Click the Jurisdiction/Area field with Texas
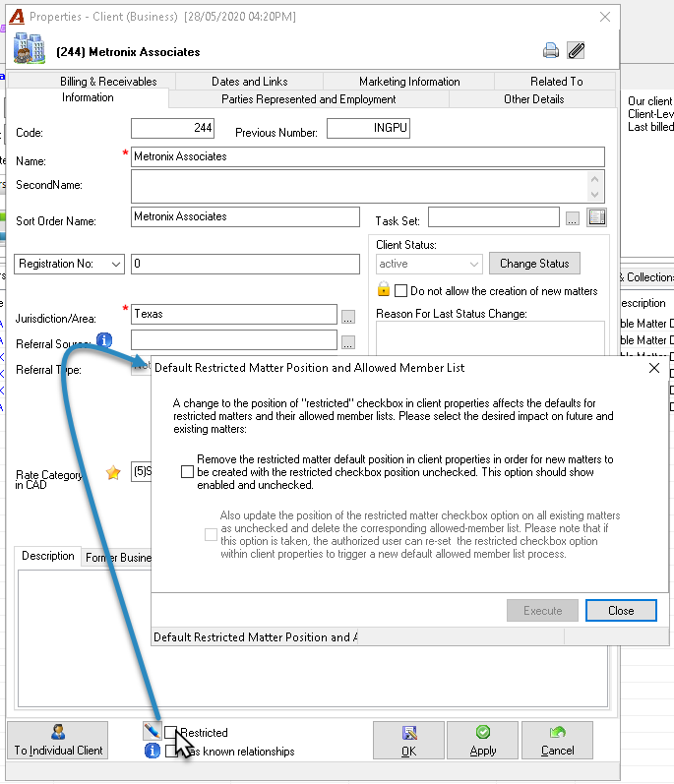 pos(233,314)
